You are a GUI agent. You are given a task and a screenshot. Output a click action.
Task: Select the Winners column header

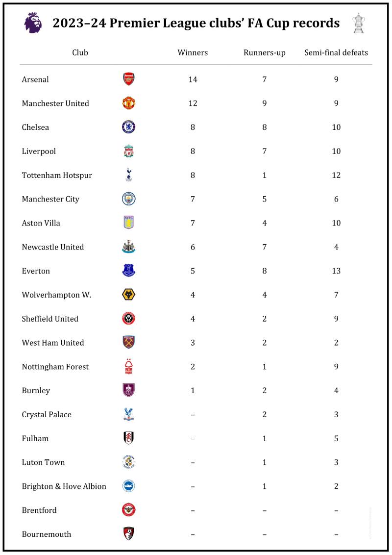193,52
